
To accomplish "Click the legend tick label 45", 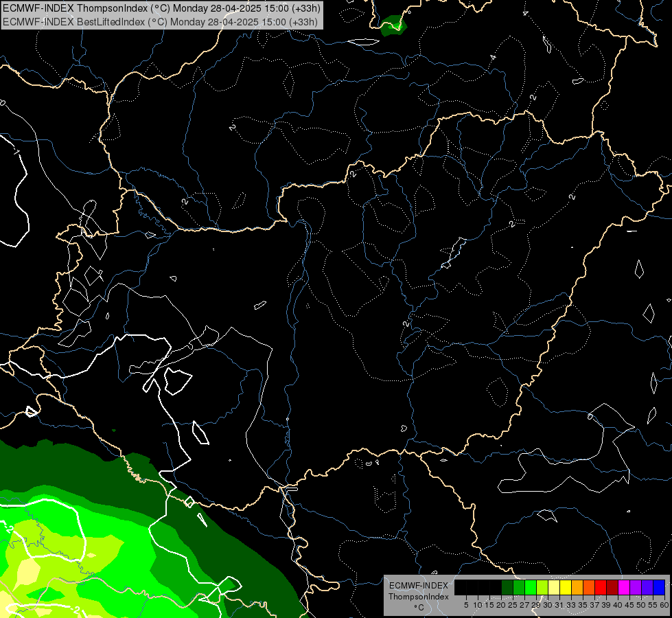I will point(629,605).
